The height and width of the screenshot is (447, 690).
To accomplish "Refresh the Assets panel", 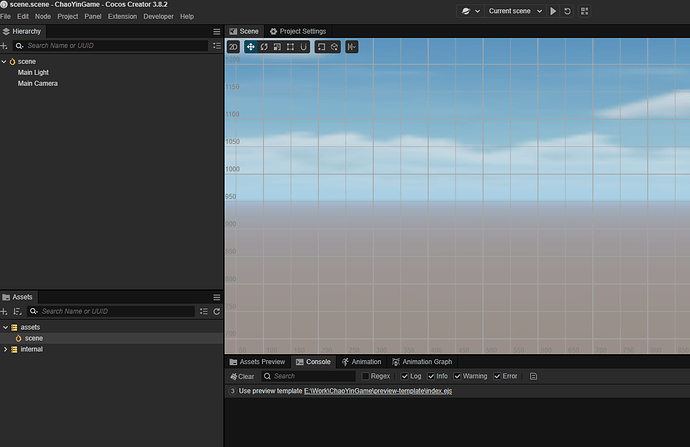I will tap(217, 311).
